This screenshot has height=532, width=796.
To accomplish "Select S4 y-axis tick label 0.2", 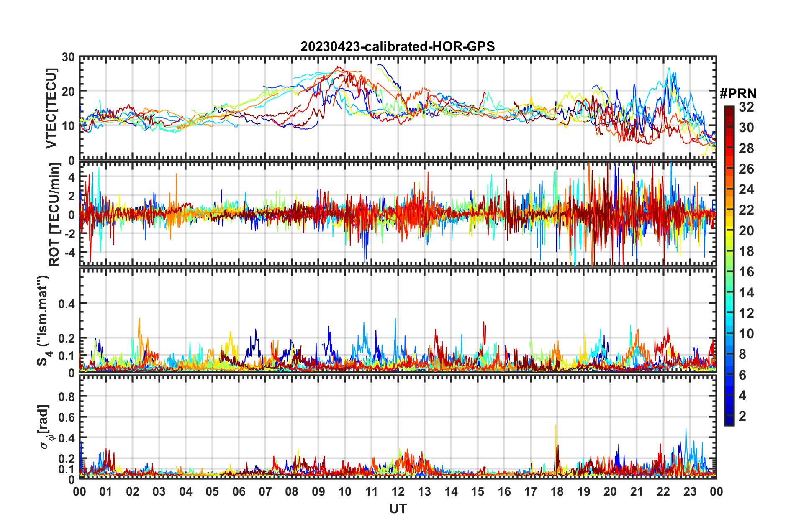I will click(x=67, y=338).
